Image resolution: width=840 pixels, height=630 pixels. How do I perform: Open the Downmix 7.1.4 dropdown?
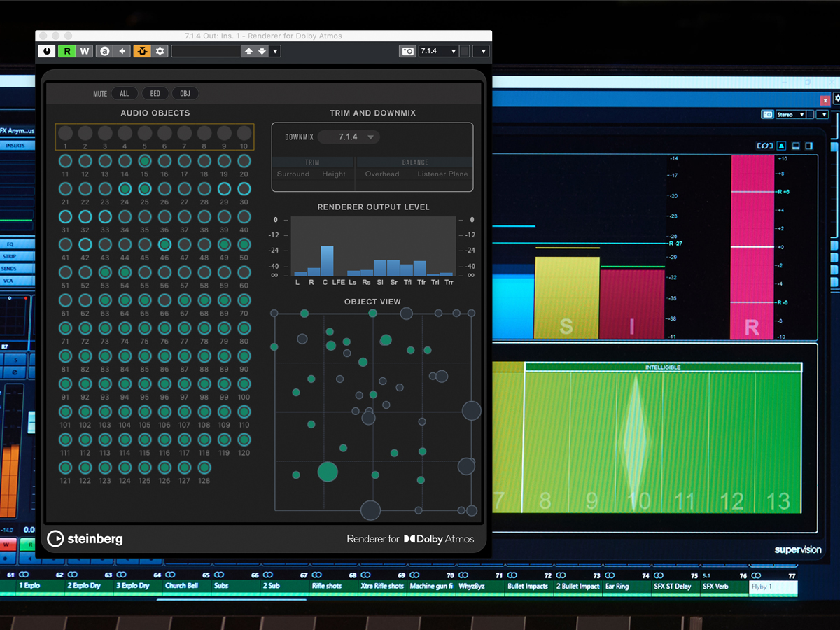(x=349, y=136)
